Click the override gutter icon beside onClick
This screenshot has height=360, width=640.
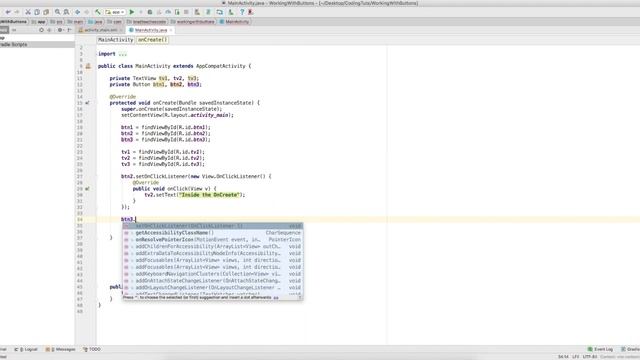tap(87, 189)
